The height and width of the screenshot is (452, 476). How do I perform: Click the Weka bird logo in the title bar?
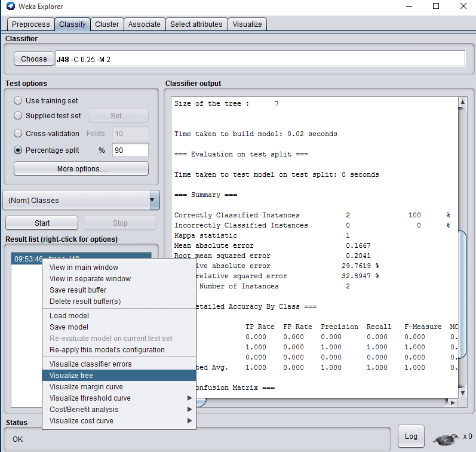[10, 6]
